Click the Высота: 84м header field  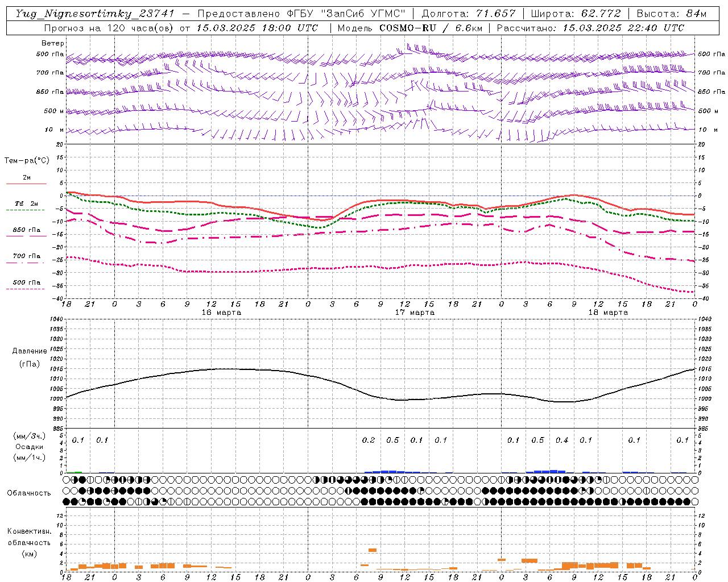pyautogui.click(x=671, y=14)
